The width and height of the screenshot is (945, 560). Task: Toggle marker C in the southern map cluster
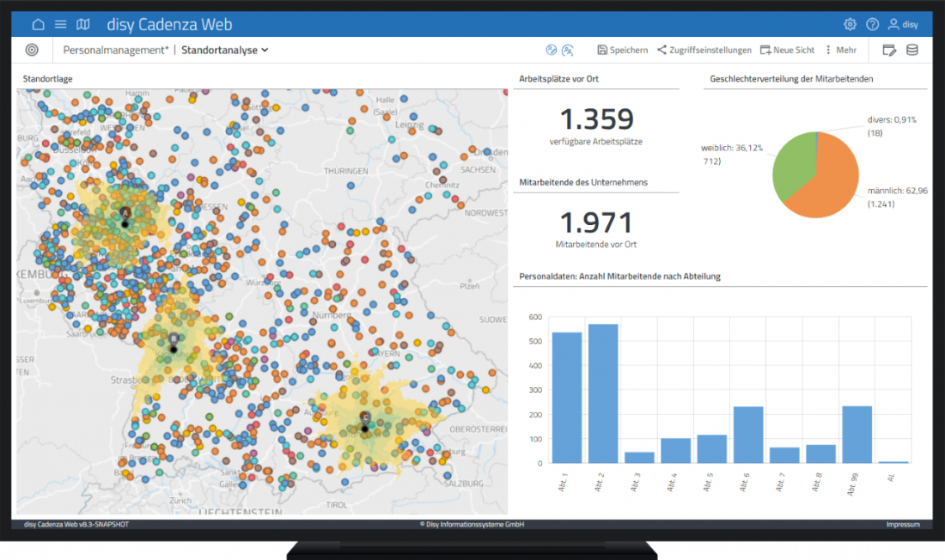click(364, 418)
